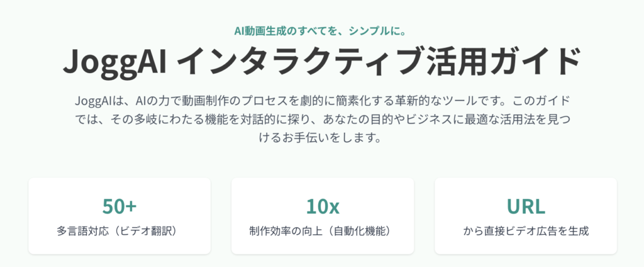Click the URL video ad card
The image size is (644, 267).
coord(526,216)
